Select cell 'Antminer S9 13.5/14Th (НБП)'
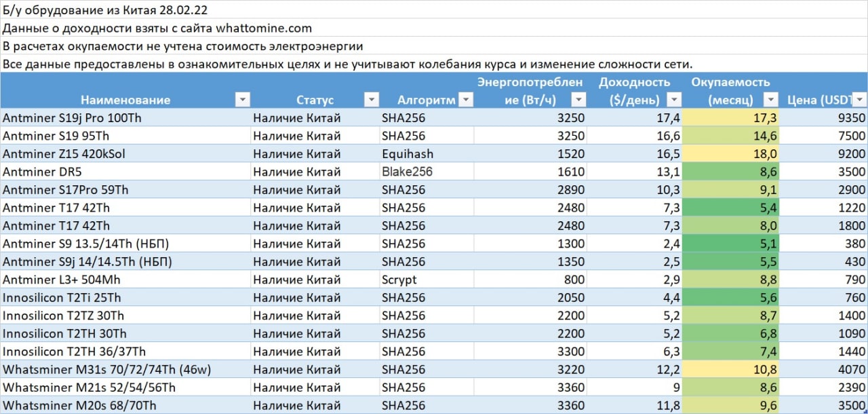 [x=125, y=244]
